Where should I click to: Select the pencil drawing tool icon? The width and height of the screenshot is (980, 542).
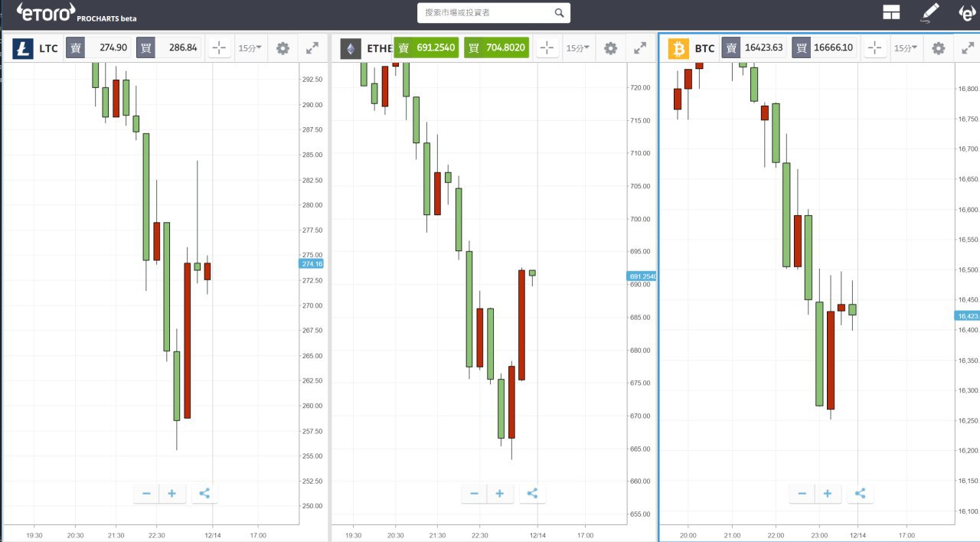pos(929,12)
